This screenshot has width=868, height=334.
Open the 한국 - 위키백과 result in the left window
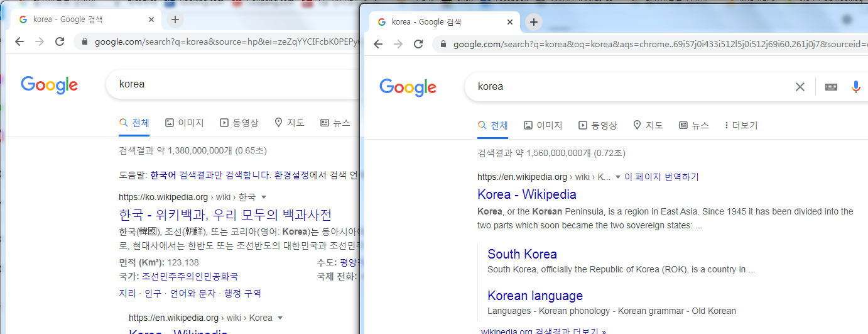(225, 214)
